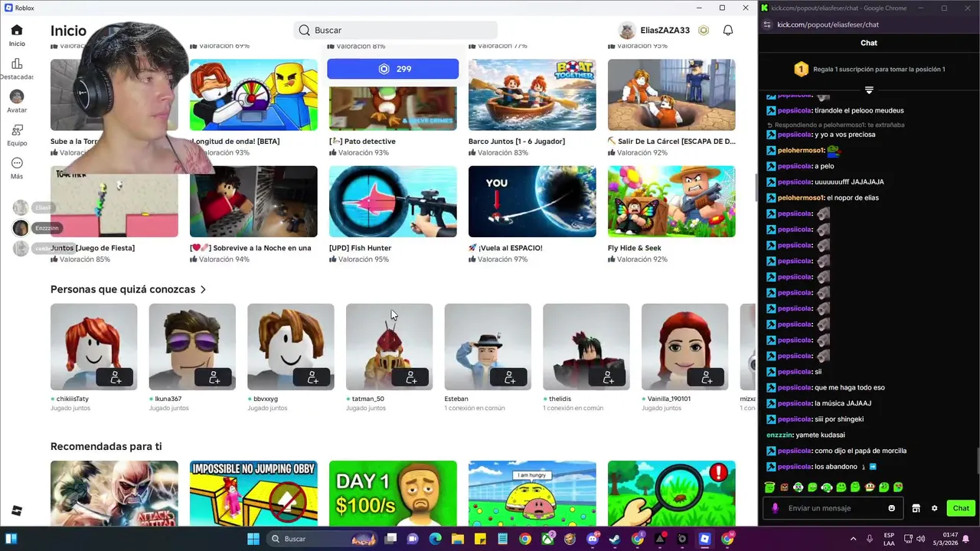980x551 pixels.
Task: Open the Kick chat shop icon
Action: pos(916,508)
